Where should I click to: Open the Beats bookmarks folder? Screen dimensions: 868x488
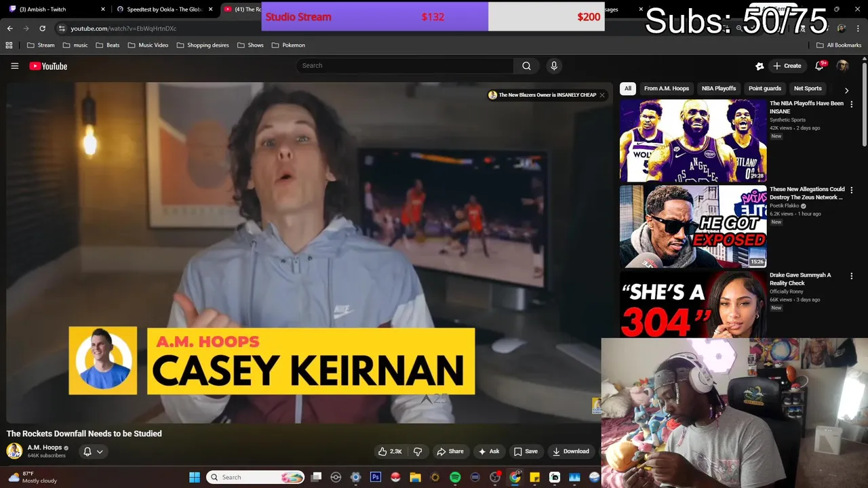tap(108, 45)
